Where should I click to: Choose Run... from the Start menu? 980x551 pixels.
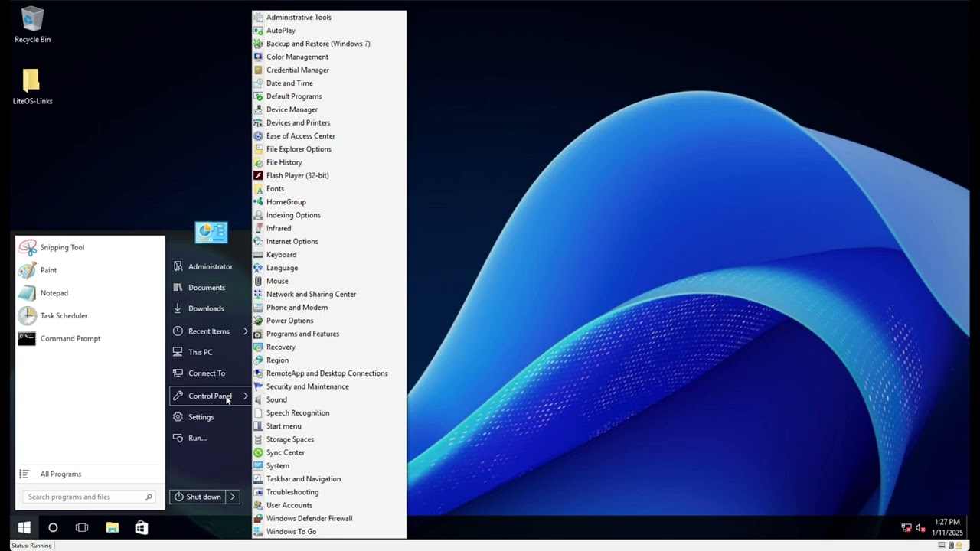[210, 438]
